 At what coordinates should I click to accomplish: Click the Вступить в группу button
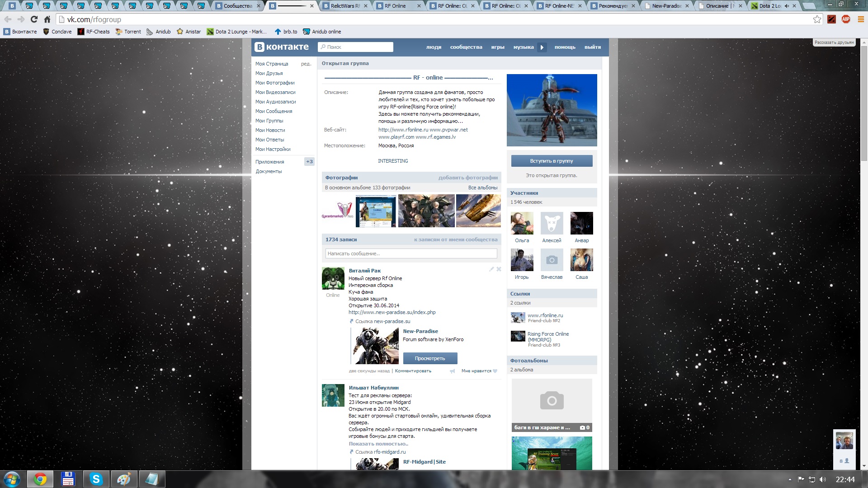click(x=552, y=161)
